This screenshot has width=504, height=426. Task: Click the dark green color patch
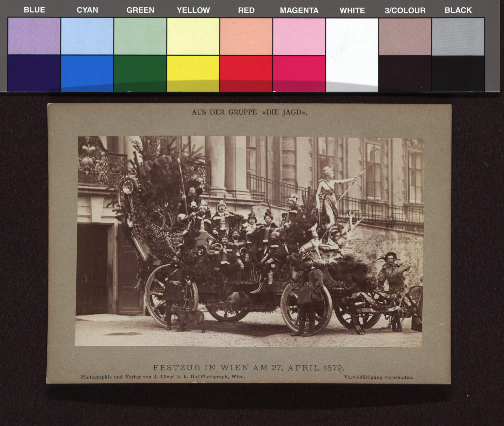(140, 73)
